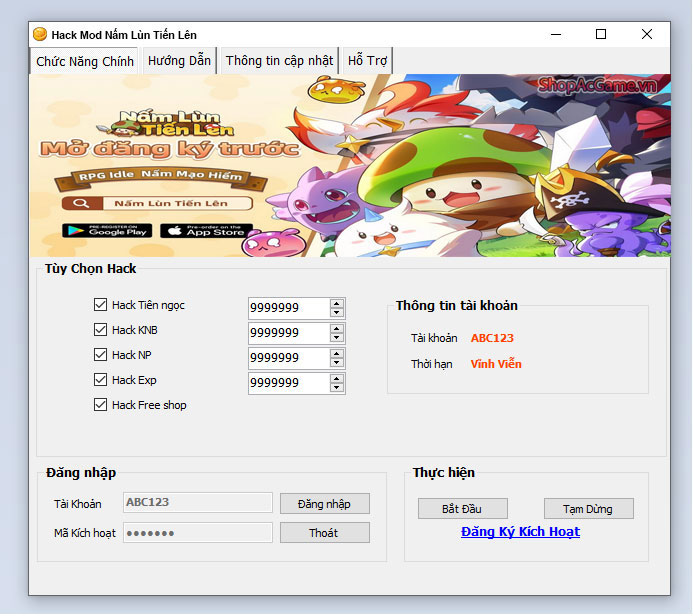
Task: Decrease the Hack KNB value arrow
Action: click(337, 338)
